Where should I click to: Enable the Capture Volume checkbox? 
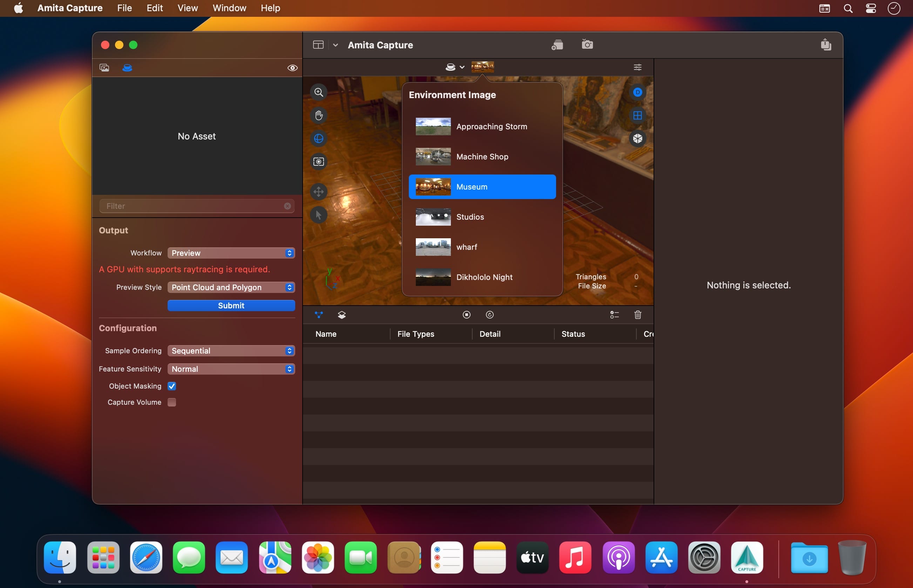172,402
